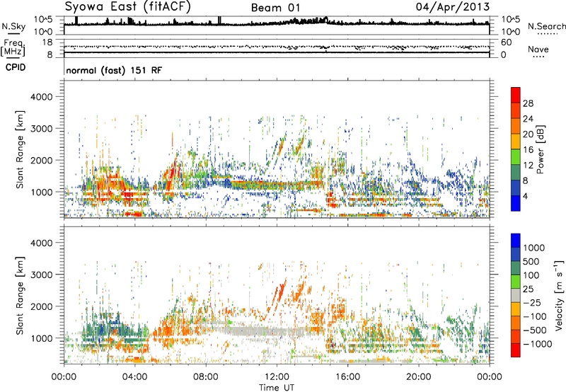Click the "4" label on power colorbar
The height and width of the screenshot is (392, 566).
(x=525, y=196)
